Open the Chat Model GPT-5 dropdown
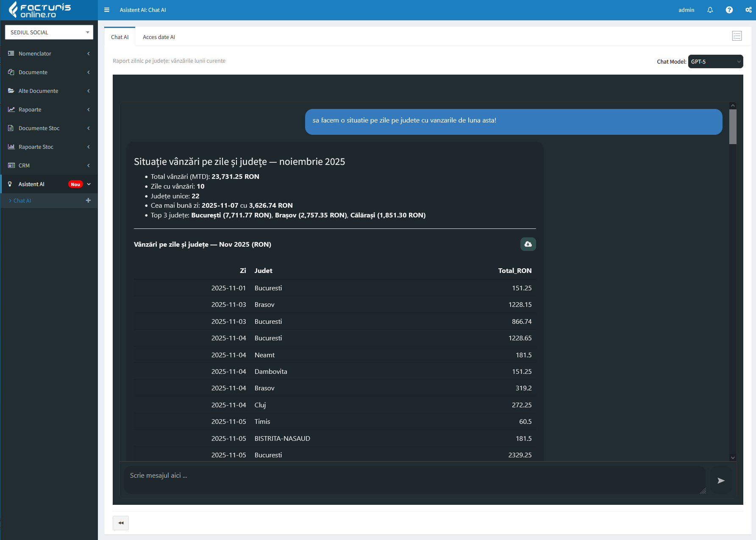The width and height of the screenshot is (756, 540). (715, 61)
